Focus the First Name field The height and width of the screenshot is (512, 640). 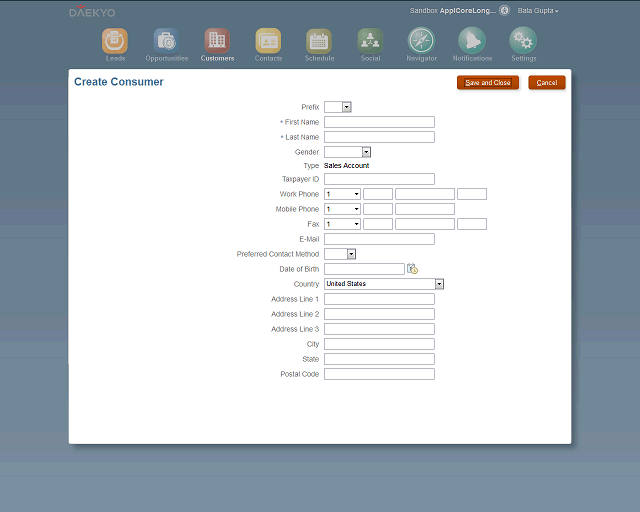coord(379,122)
